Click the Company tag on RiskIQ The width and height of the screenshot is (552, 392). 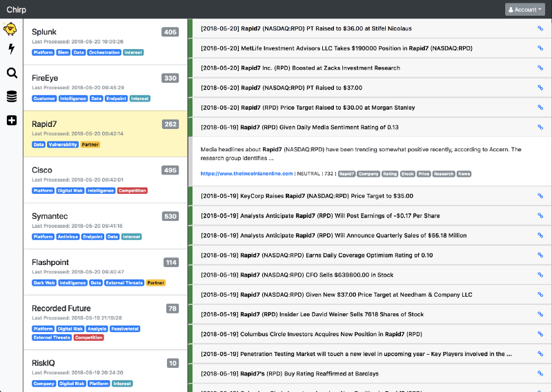click(44, 384)
